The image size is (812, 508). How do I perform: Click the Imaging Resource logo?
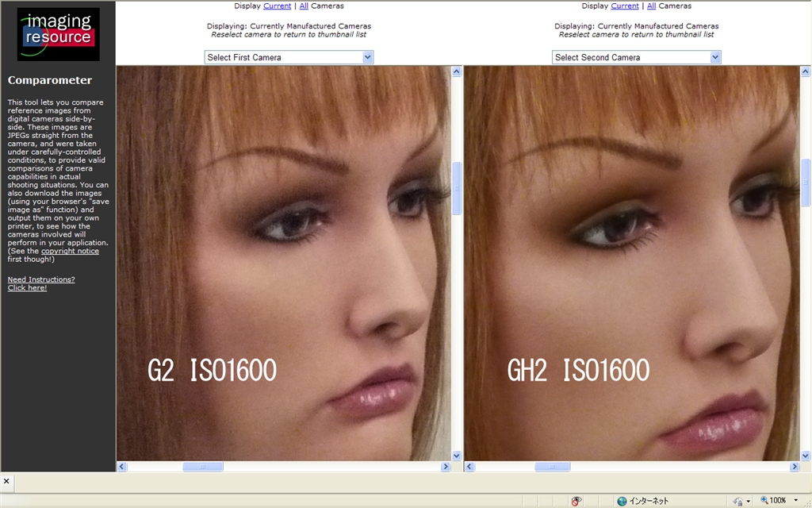(58, 34)
